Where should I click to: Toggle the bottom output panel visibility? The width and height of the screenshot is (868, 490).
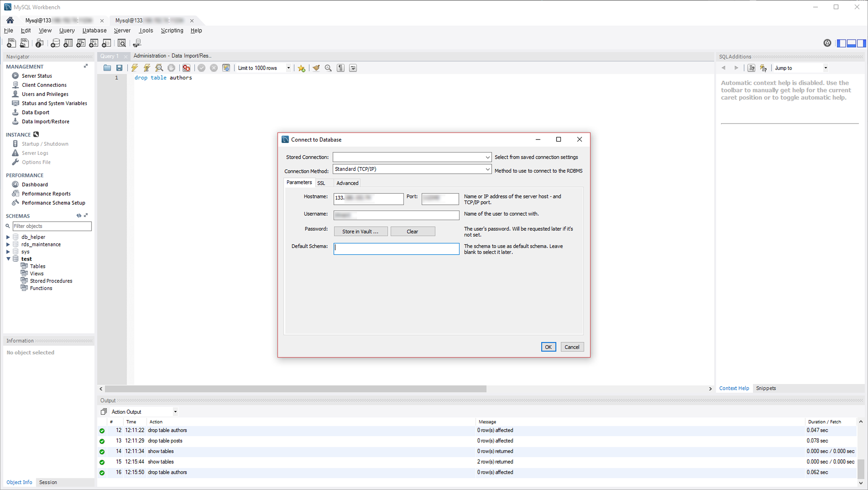(851, 43)
